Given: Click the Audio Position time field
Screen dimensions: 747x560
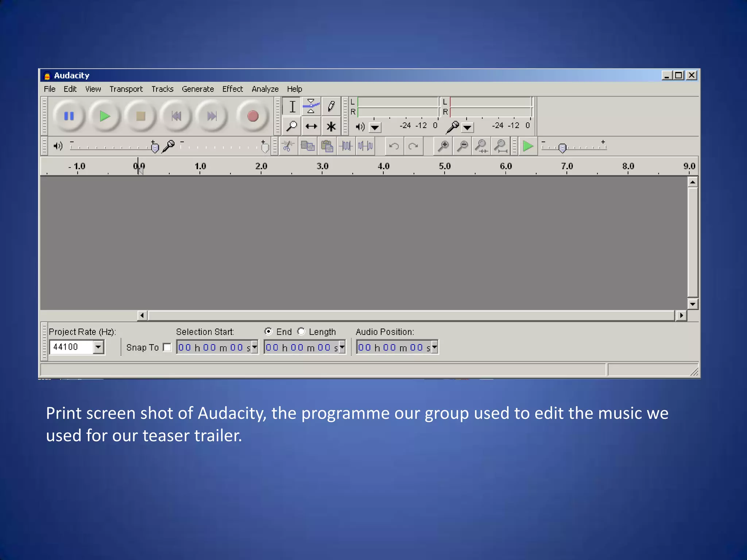Looking at the screenshot, I should tap(394, 347).
